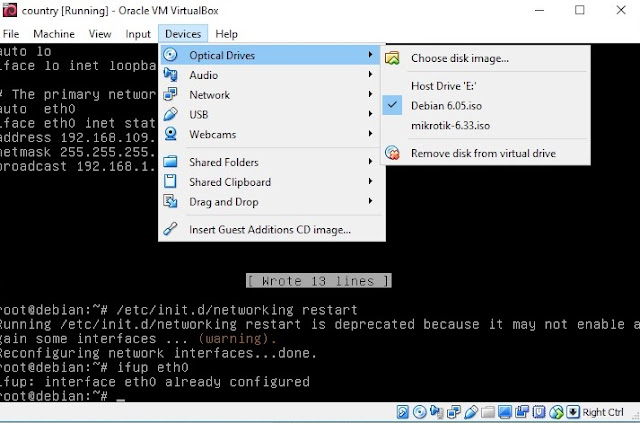The width and height of the screenshot is (640, 423).
Task: Expand the USB submenu arrow
Action: click(370, 114)
